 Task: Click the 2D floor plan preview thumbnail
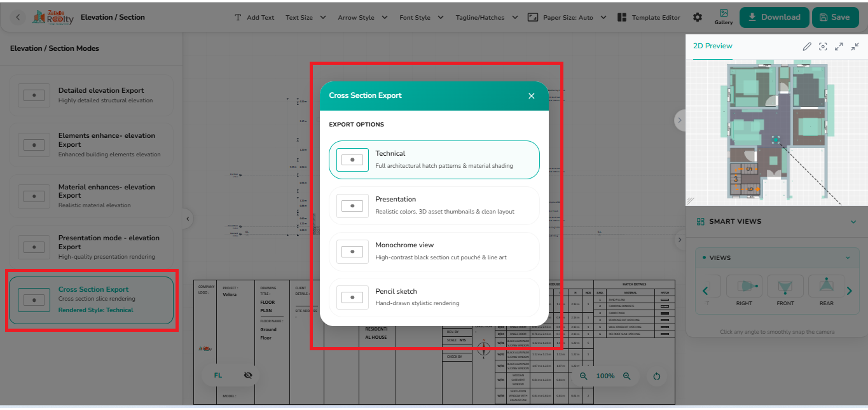(x=776, y=133)
